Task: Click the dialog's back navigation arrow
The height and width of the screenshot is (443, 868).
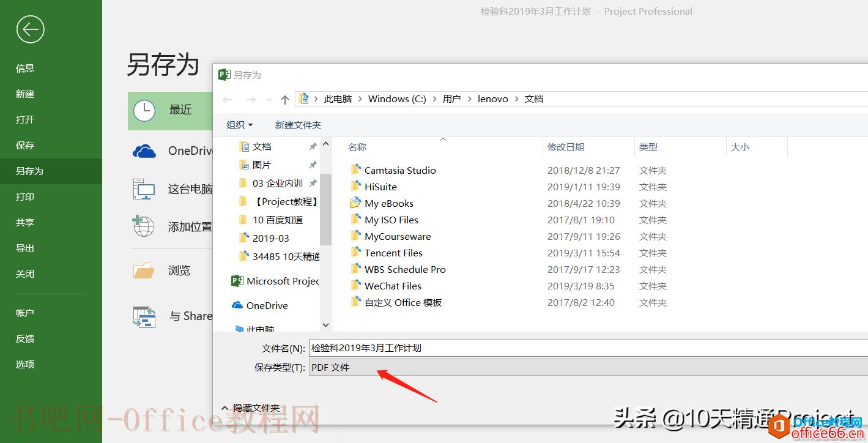Action: pos(228,100)
